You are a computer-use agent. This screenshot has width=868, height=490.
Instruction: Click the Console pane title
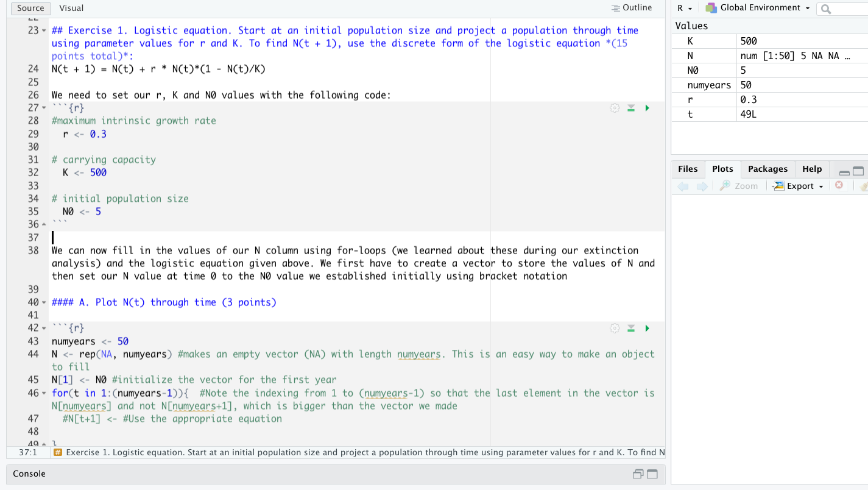click(x=29, y=474)
